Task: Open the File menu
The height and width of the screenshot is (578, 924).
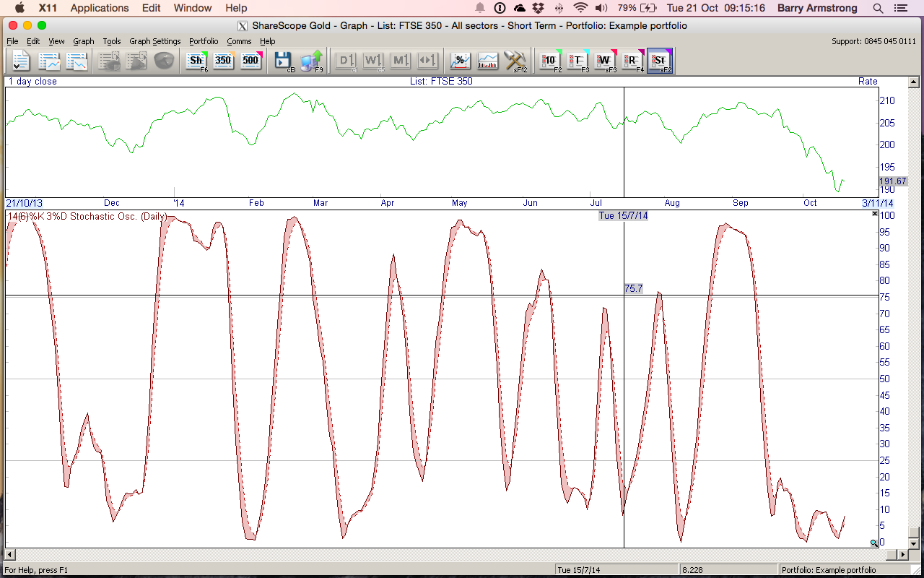Action: [12, 41]
